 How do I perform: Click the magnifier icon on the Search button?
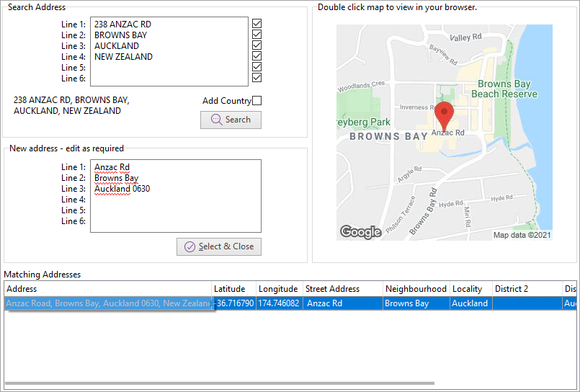point(216,120)
